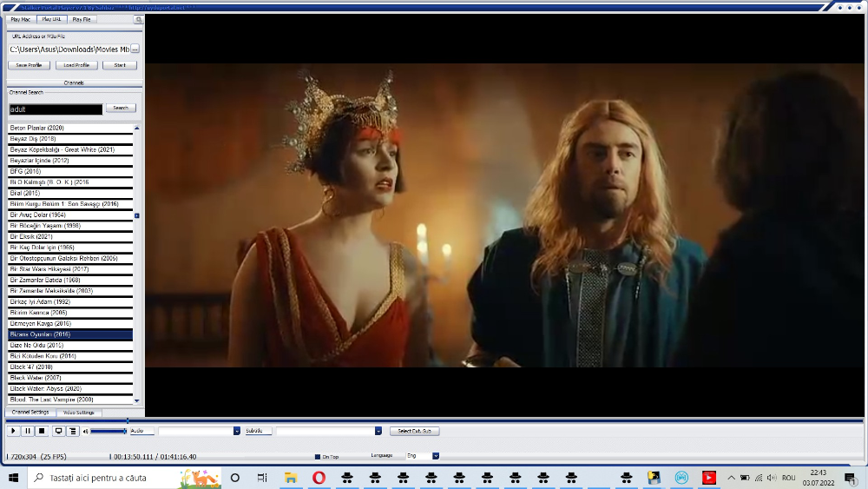Toggle the channel list panel icon
The height and width of the screenshot is (489, 868).
tap(73, 431)
